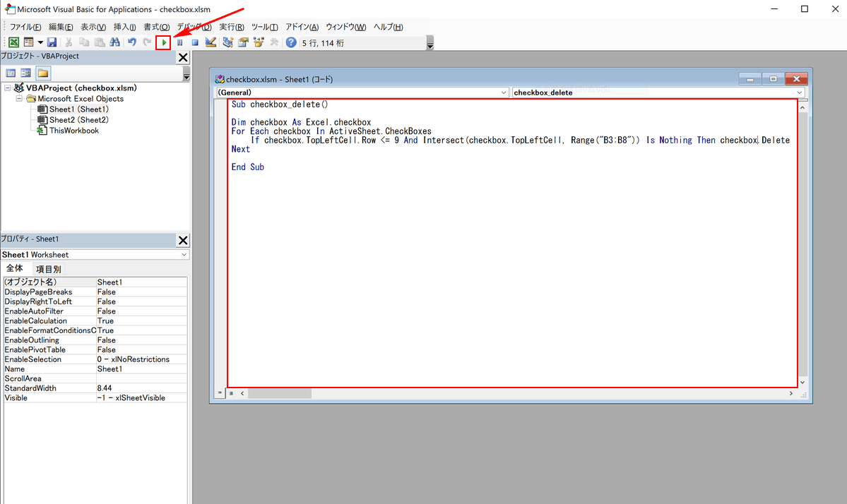Undo the last edit with the toolbar arrow
Screen dimensions: 847x504
click(x=131, y=42)
